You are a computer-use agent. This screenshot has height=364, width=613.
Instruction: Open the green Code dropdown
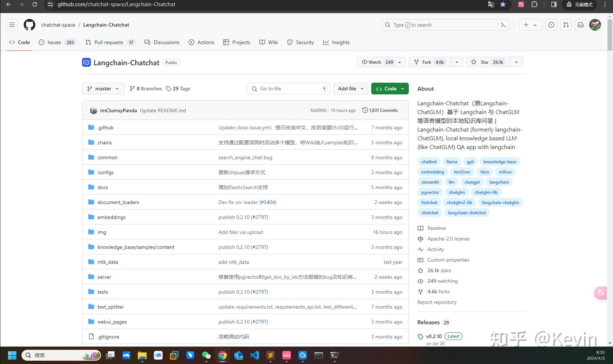[390, 89]
